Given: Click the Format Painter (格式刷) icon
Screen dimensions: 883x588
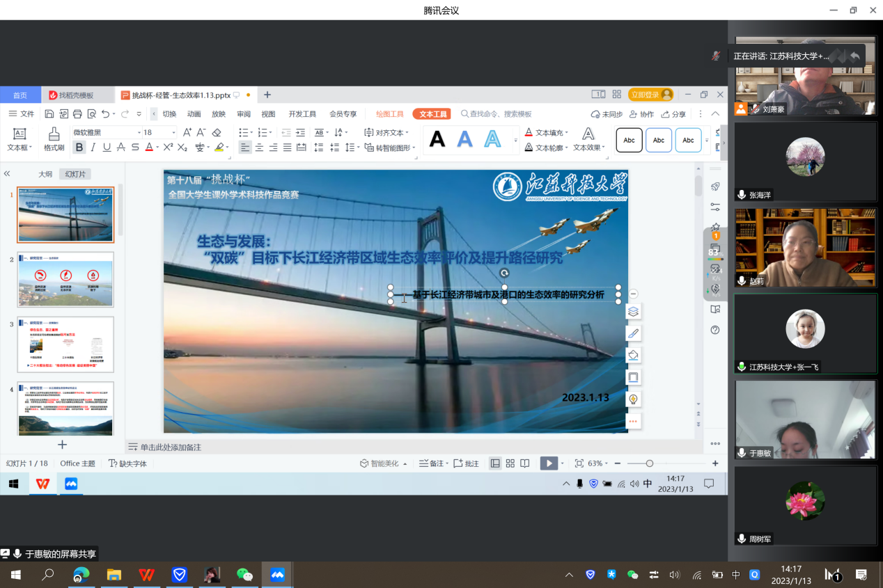Looking at the screenshot, I should (x=54, y=134).
